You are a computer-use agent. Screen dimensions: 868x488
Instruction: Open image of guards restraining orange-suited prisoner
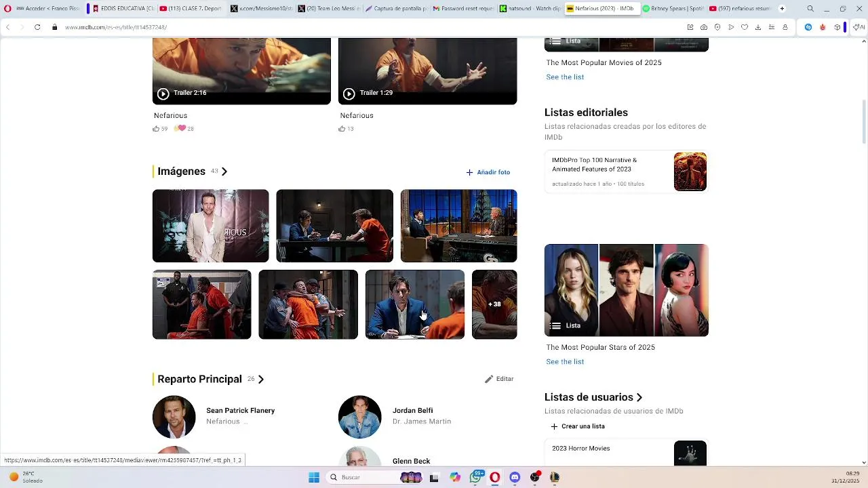308,304
